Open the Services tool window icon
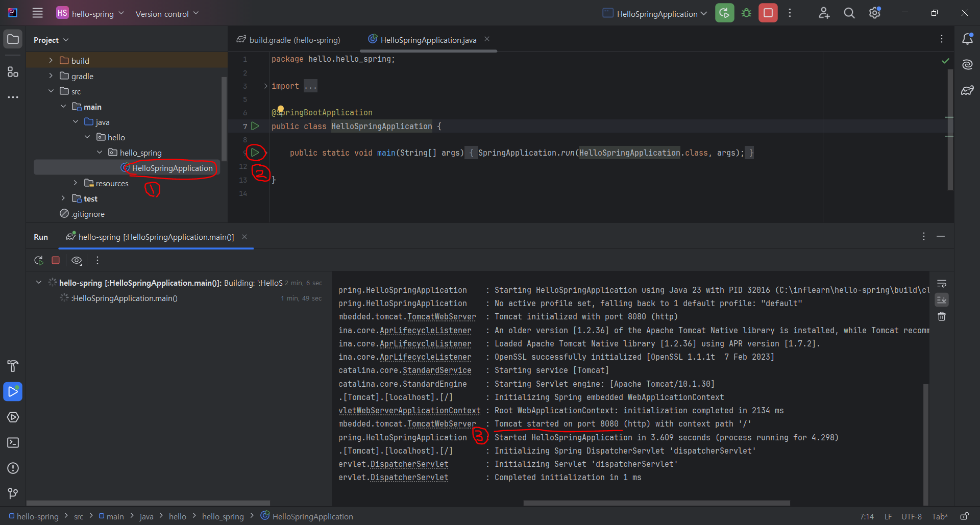This screenshot has width=980, height=525. tap(13, 417)
